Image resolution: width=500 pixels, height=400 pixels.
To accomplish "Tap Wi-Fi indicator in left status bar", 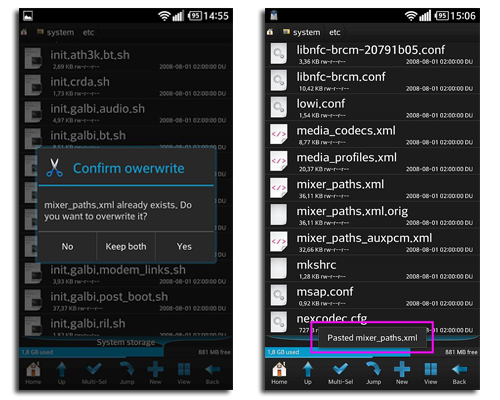I will point(164,16).
